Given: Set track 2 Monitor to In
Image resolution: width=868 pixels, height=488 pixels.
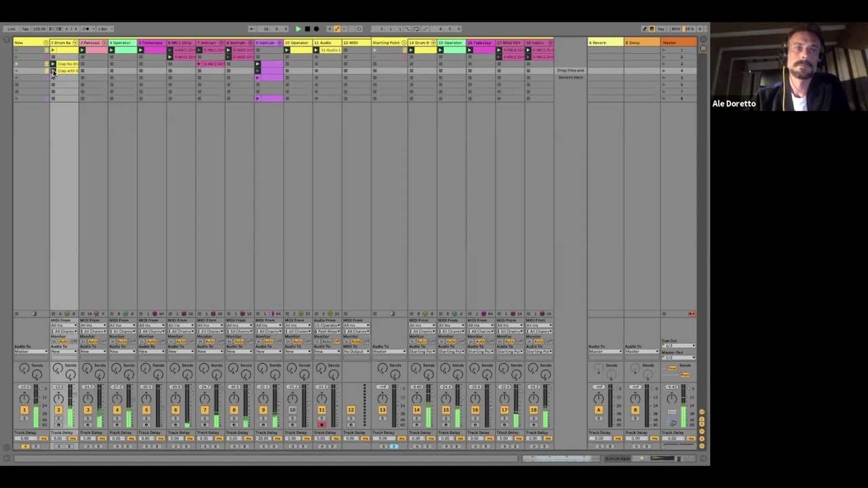Looking at the screenshot, I should pos(54,341).
